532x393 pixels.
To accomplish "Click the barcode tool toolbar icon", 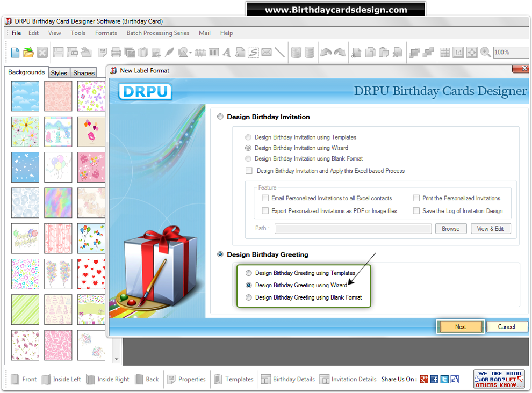I will (x=213, y=53).
